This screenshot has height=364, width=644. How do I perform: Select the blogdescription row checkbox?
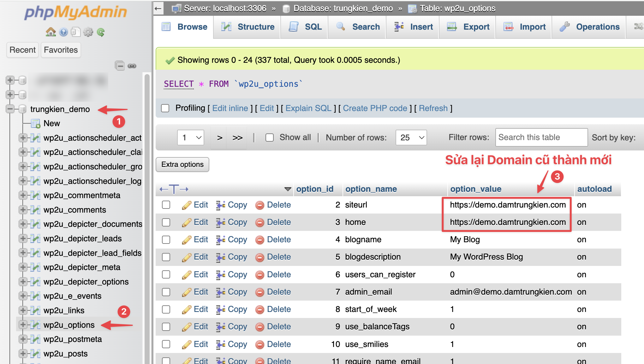[x=166, y=257]
